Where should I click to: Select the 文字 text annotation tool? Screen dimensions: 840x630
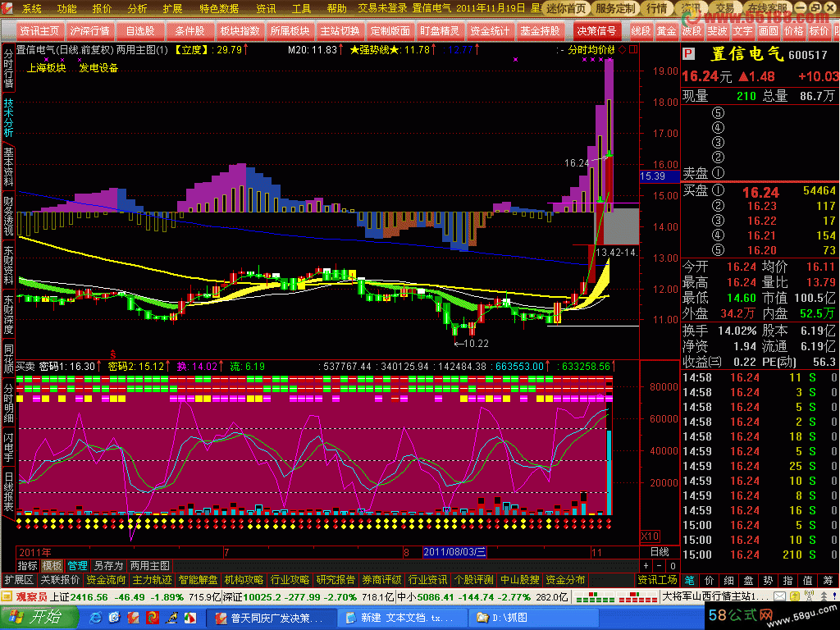pyautogui.click(x=742, y=31)
